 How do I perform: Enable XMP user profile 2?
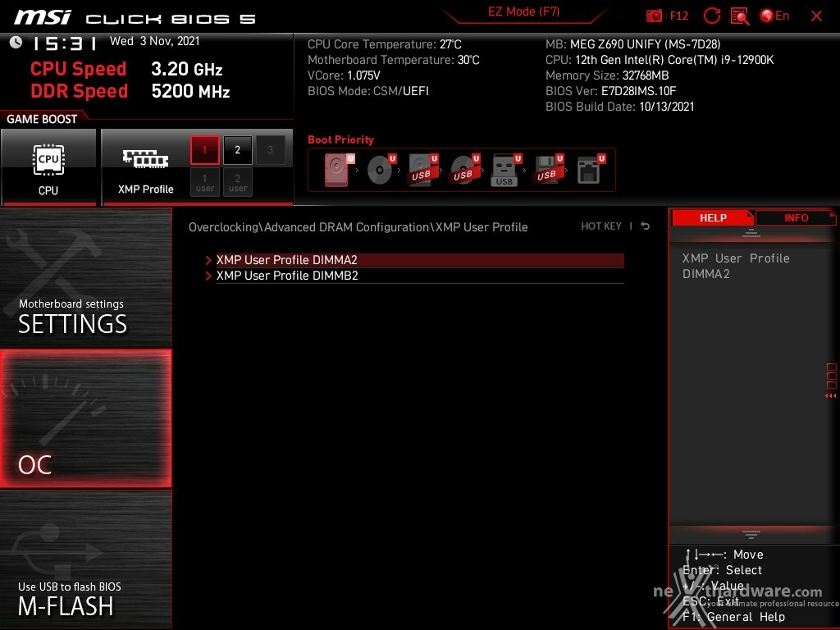tap(238, 183)
